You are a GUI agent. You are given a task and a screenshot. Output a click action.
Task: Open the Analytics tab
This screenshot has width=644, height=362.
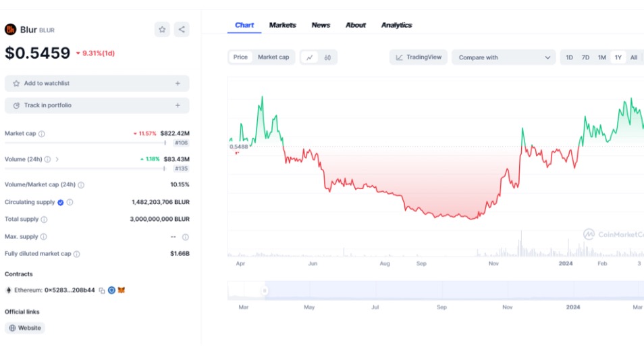pyautogui.click(x=397, y=25)
